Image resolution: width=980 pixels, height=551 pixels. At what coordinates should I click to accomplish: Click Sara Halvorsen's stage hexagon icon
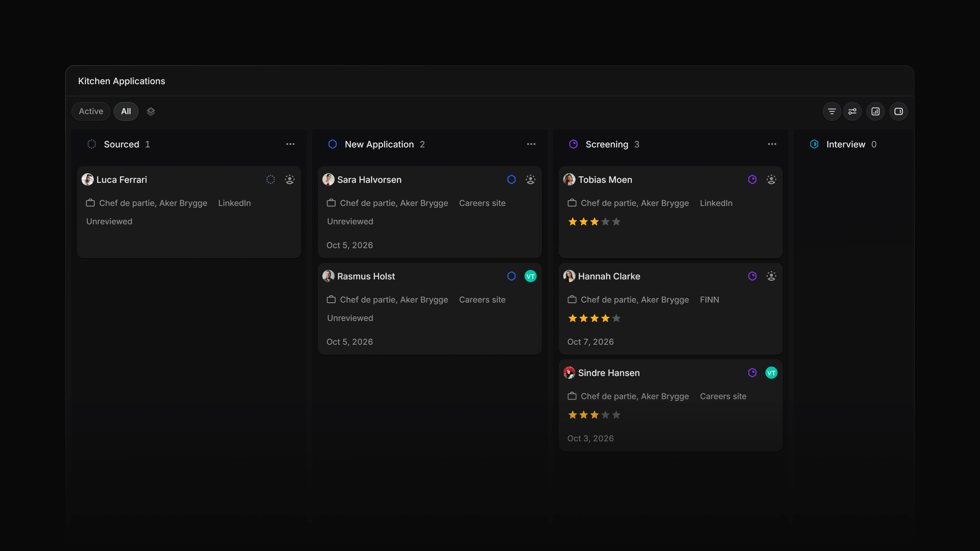(511, 180)
